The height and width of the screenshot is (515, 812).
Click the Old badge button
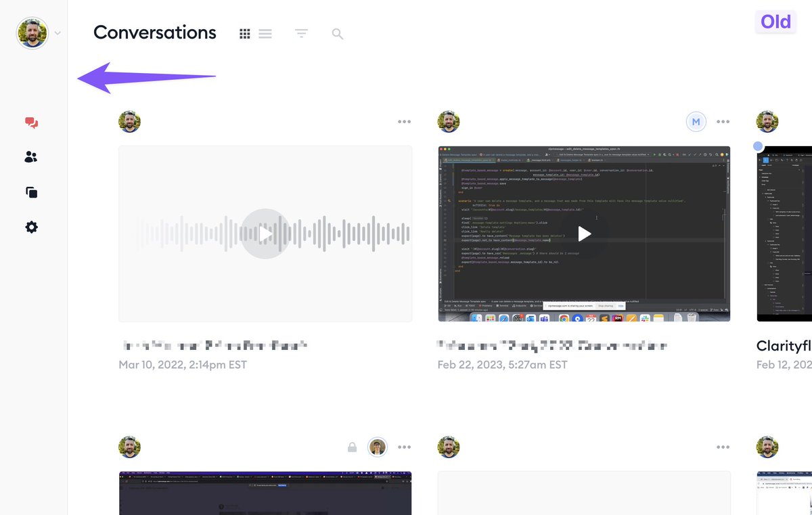tap(775, 22)
